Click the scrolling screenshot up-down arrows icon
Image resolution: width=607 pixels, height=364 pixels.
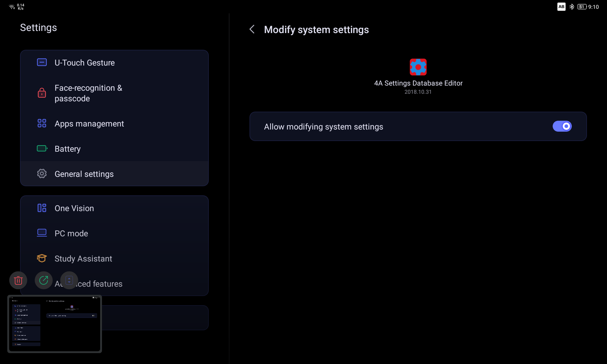click(x=69, y=280)
